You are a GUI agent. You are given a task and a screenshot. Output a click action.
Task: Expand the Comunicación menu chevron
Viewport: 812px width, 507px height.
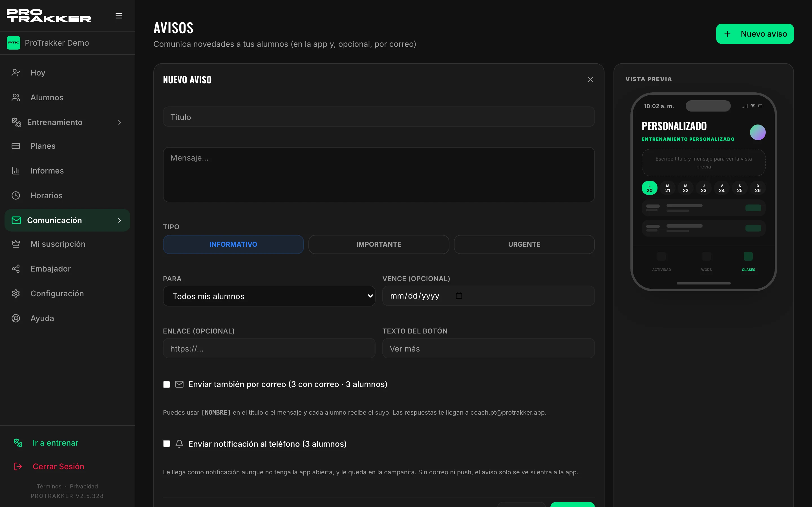120,220
